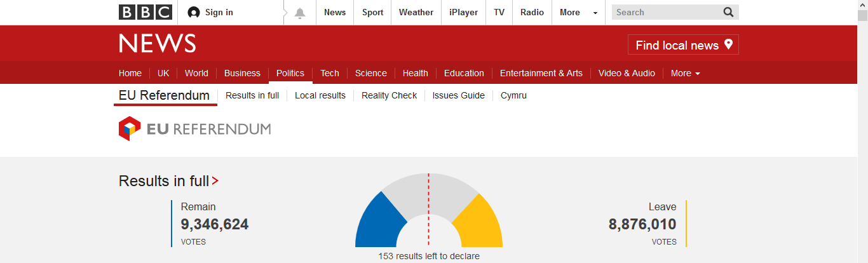Open the Entertainment & Arts section
The width and height of the screenshot is (868, 263).
pyautogui.click(x=541, y=73)
